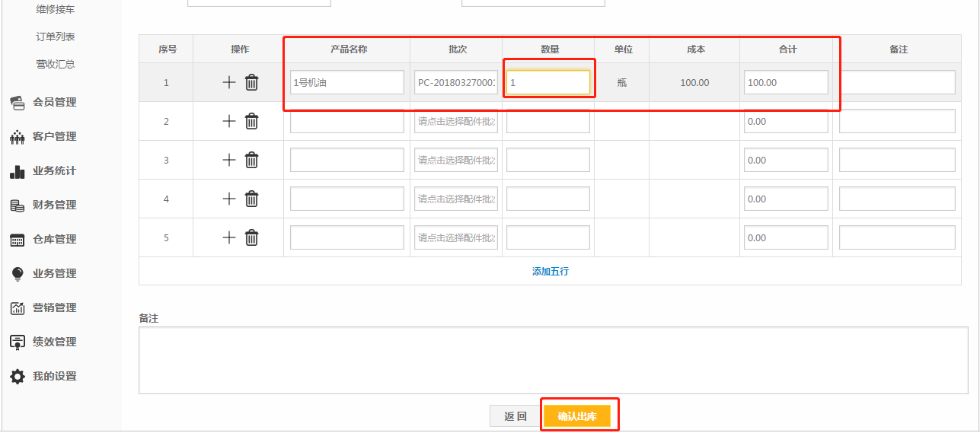Remove row 4 using trash icon
The height and width of the screenshot is (433, 980).
coord(252,199)
